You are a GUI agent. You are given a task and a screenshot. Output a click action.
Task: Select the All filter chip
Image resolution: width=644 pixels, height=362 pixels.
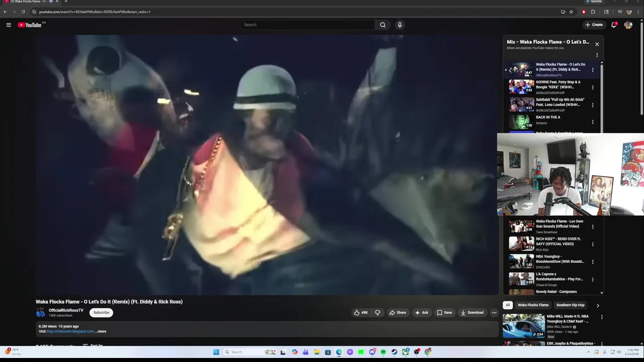point(508,305)
